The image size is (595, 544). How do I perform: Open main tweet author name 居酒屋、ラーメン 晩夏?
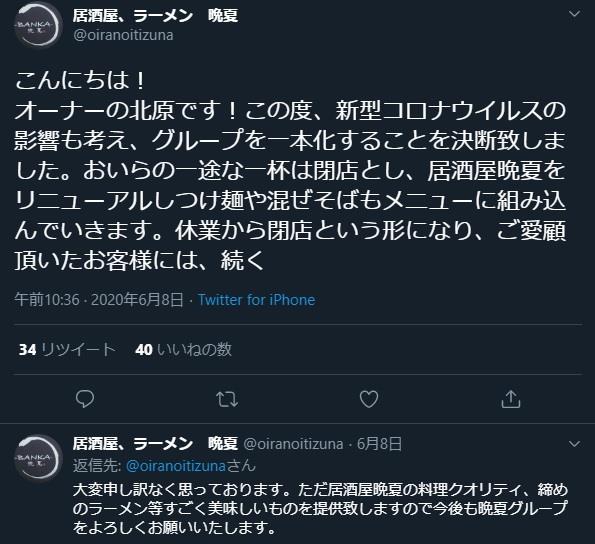coord(155,16)
